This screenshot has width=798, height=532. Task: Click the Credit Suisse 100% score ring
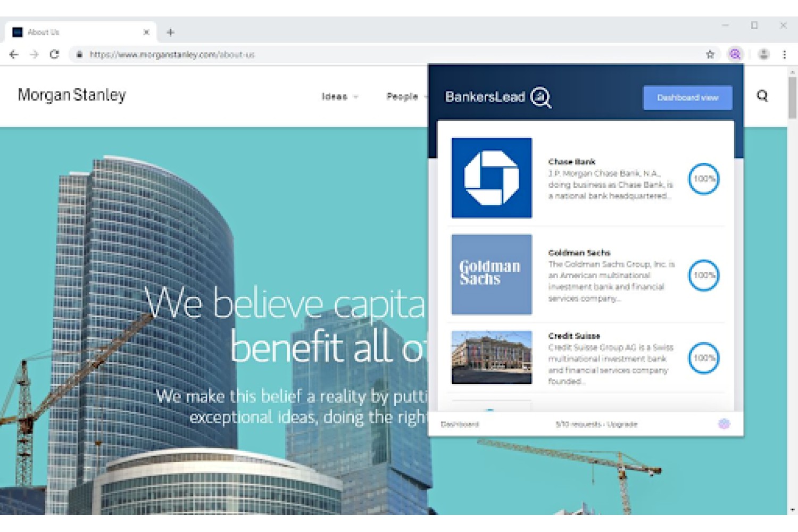coord(704,358)
